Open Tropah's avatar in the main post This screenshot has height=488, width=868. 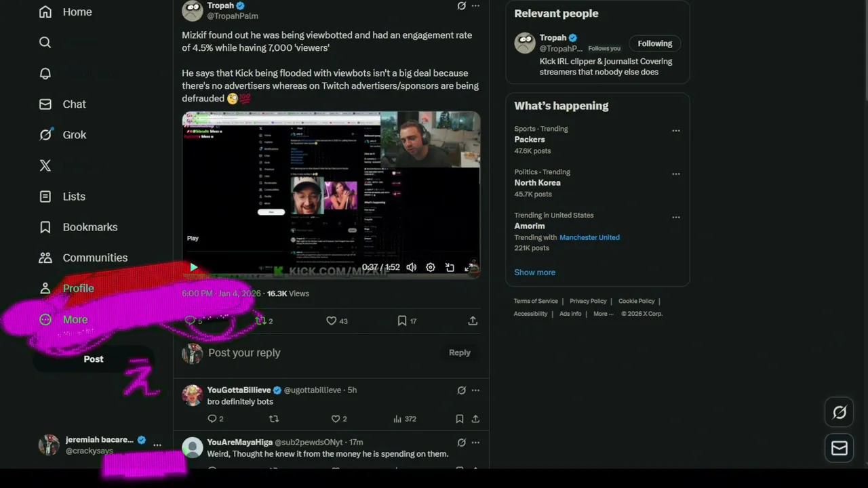point(193,10)
